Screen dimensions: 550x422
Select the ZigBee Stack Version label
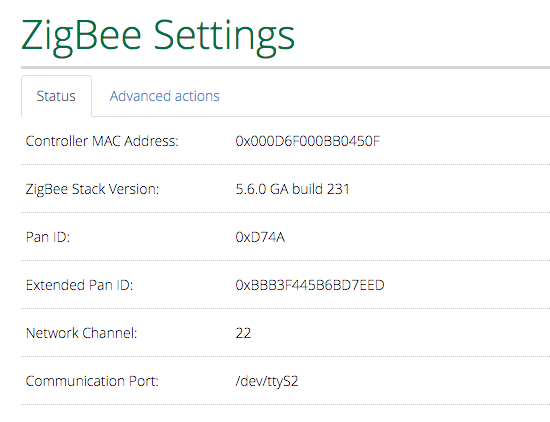point(92,189)
